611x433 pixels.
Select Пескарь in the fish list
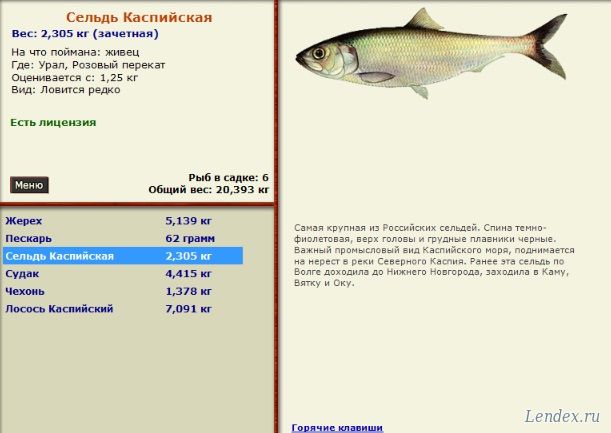(29, 238)
